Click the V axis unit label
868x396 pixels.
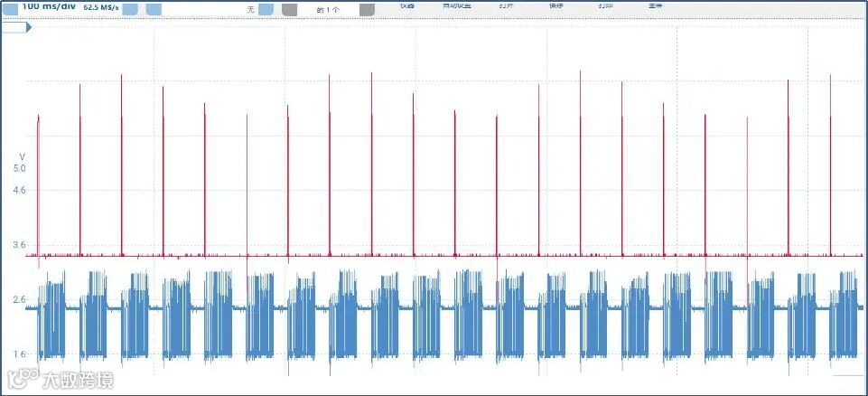[23, 156]
